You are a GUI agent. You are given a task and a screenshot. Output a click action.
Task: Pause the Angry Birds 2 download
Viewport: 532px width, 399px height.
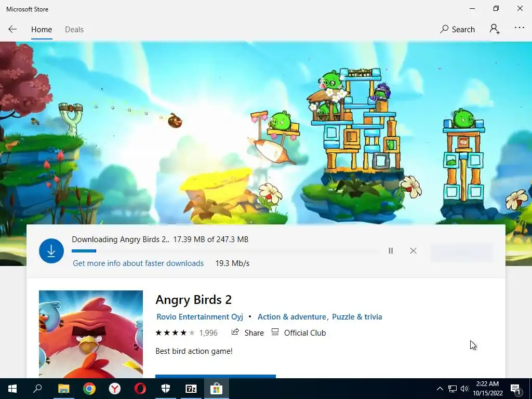point(391,251)
